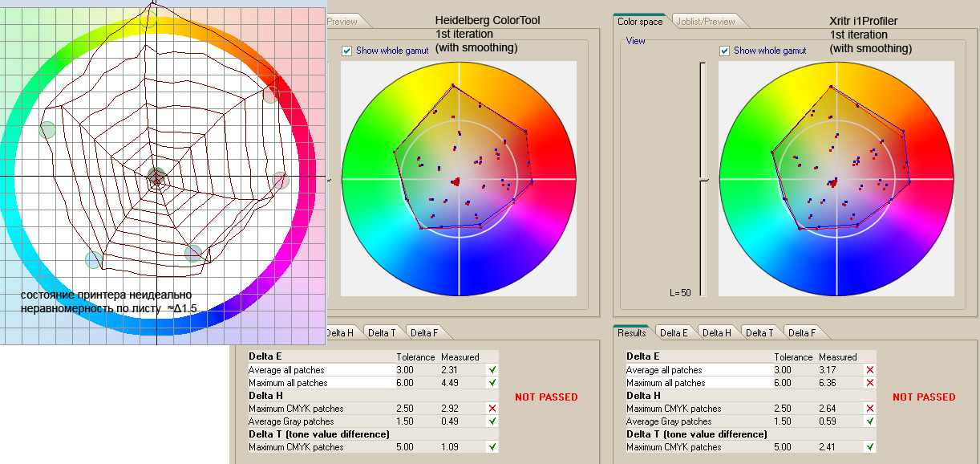This screenshot has width=980, height=464.
Task: Click measured value 2.41
Action: click(x=827, y=447)
